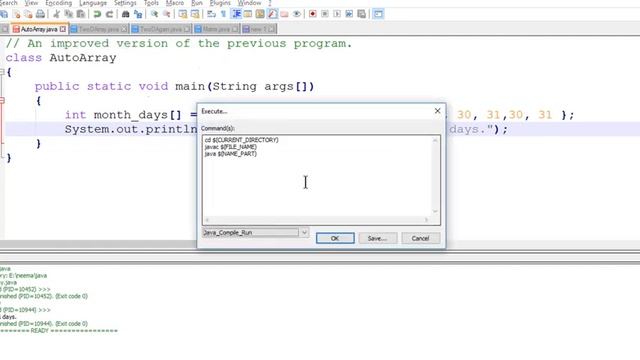Open Folder as Workspace icon
Screen dimensions: 640x360
click(x=284, y=14)
